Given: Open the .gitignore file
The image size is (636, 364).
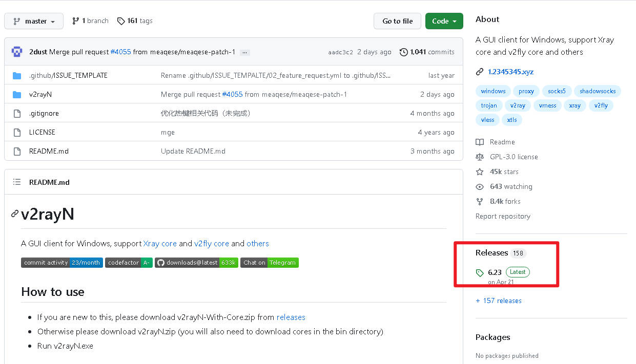Looking at the screenshot, I should pos(44,114).
